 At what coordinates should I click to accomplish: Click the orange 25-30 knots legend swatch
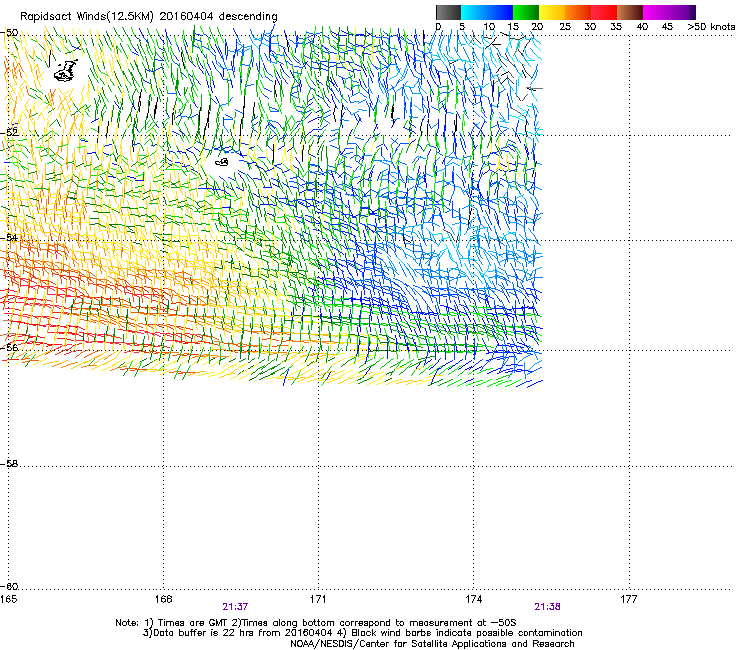tap(578, 12)
